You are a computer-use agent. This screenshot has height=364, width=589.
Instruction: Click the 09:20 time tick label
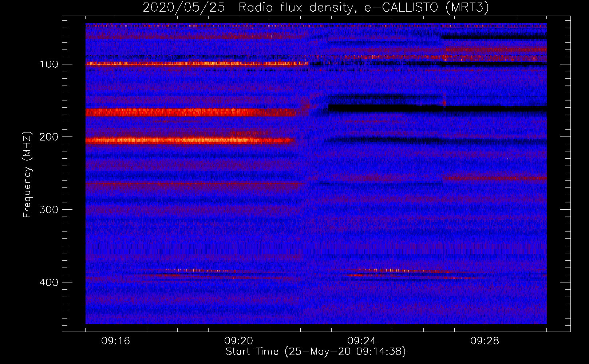[239, 341]
